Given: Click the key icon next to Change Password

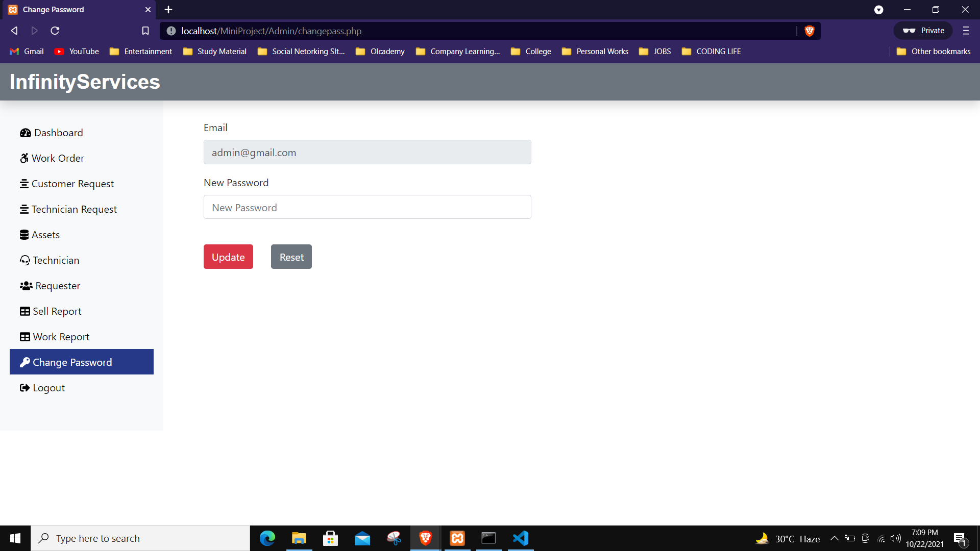Looking at the screenshot, I should tap(26, 362).
